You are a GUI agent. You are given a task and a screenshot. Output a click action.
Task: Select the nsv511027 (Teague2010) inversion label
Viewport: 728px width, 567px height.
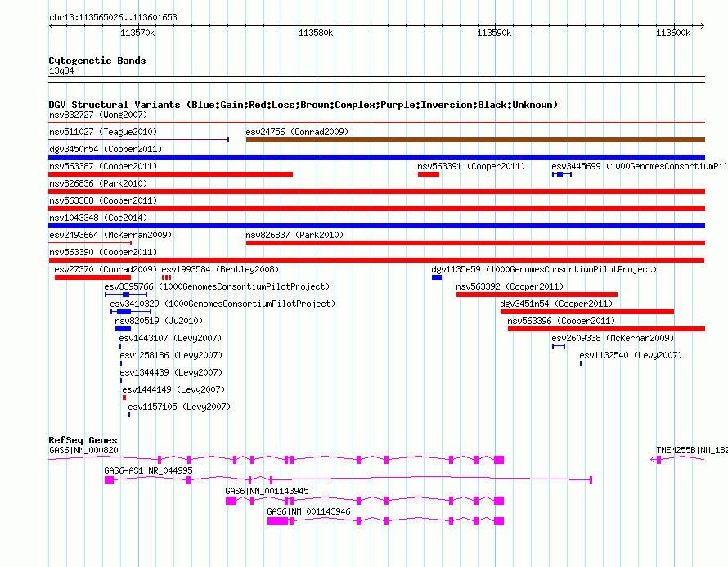(103, 132)
